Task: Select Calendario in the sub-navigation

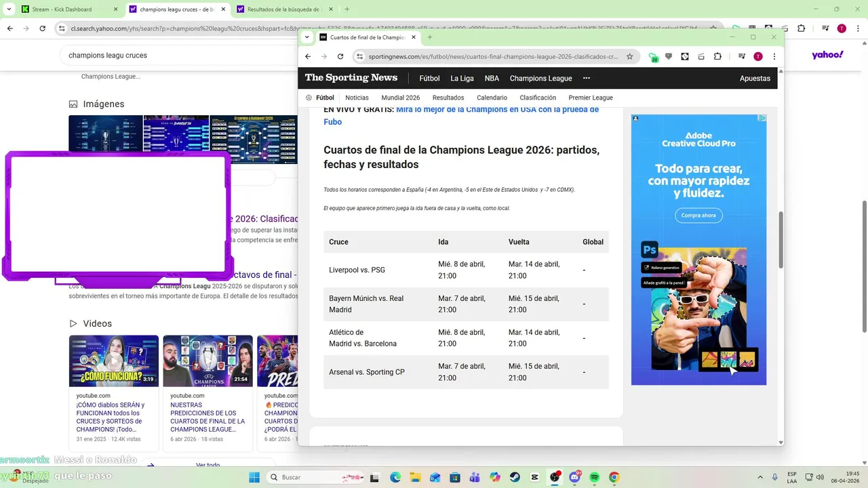Action: point(492,98)
